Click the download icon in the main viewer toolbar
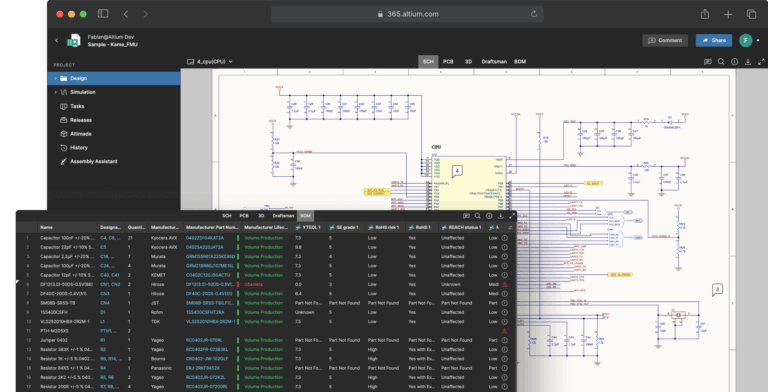 [747, 62]
